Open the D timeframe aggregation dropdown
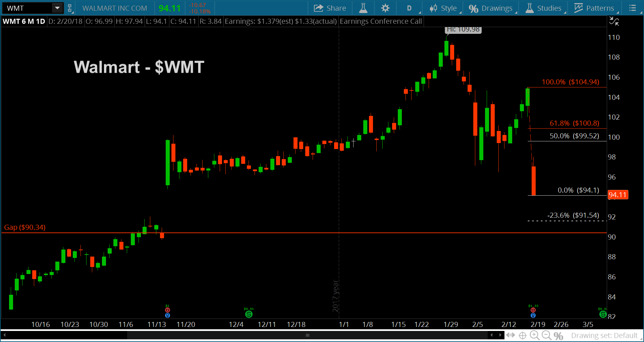The height and width of the screenshot is (342, 644). (x=410, y=8)
